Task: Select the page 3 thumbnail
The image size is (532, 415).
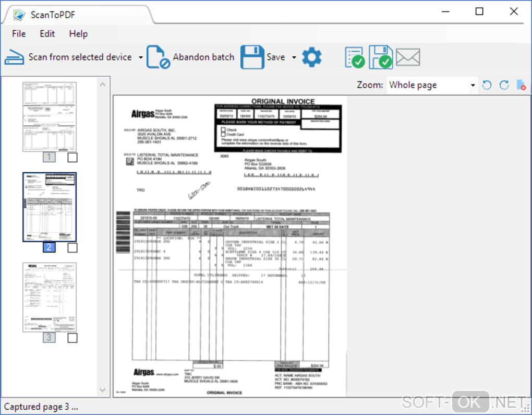Action: (x=50, y=297)
